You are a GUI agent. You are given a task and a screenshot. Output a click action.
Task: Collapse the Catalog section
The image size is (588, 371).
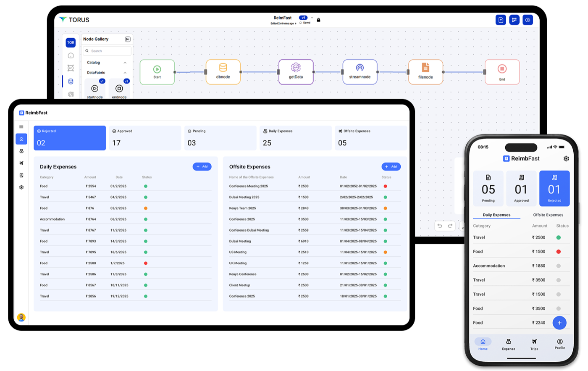coord(125,63)
